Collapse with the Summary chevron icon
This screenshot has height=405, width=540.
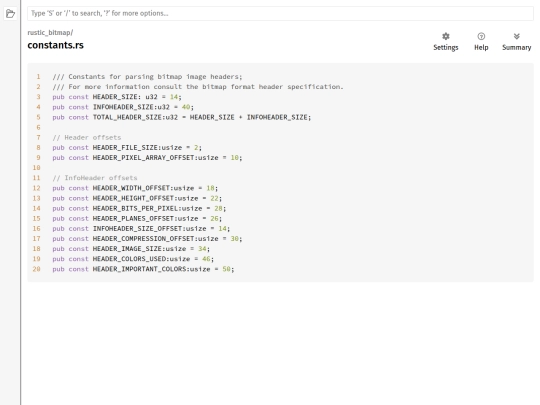517,36
